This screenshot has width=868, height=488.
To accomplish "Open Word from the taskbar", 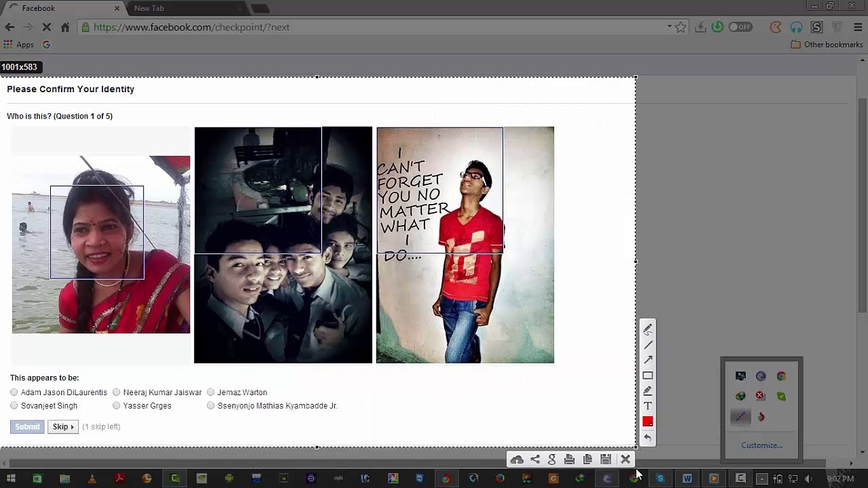I will 687,479.
